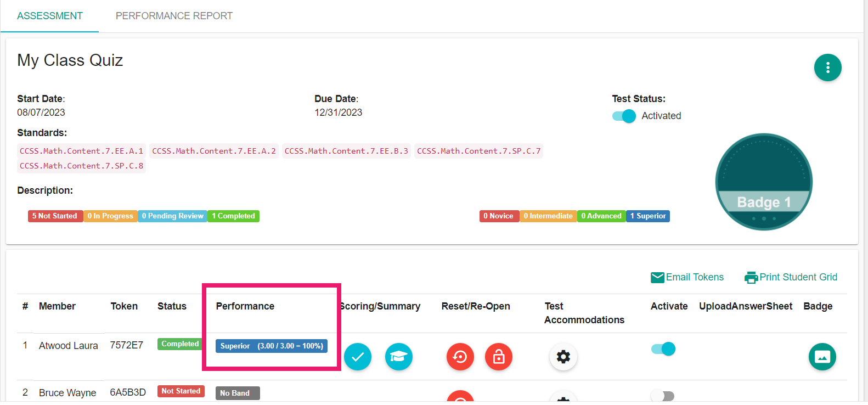This screenshot has height=405, width=868.
Task: Click the Badge 1 thumbnail
Action: (764, 182)
